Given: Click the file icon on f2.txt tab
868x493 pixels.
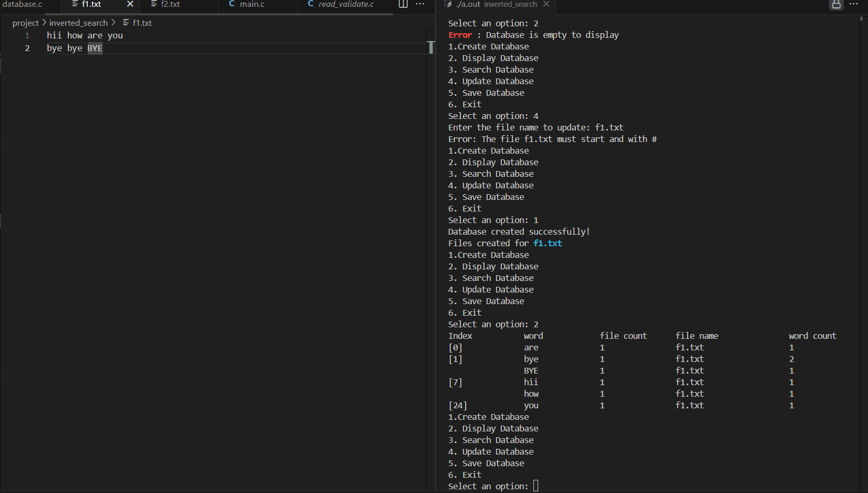Looking at the screenshot, I should click(154, 4).
